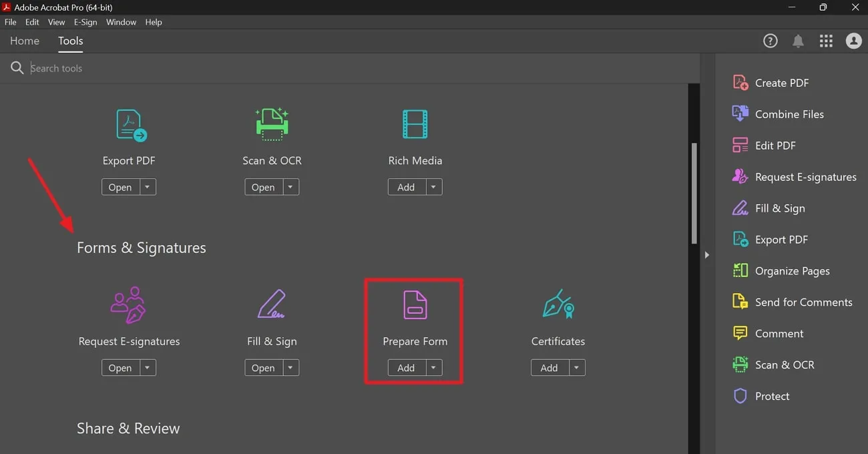Click the Fill & Sign Open button
The height and width of the screenshot is (454, 868).
tap(262, 367)
